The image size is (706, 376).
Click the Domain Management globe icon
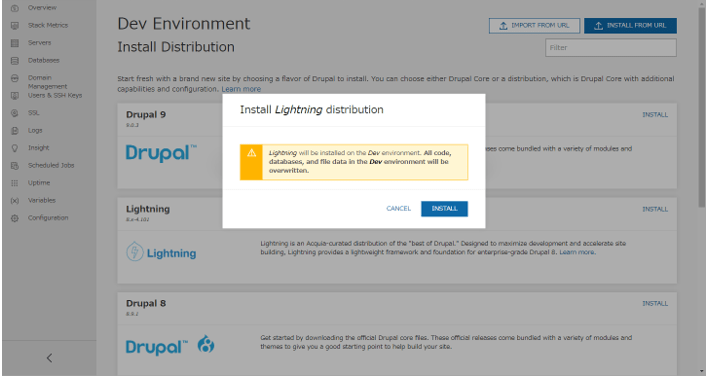15,78
